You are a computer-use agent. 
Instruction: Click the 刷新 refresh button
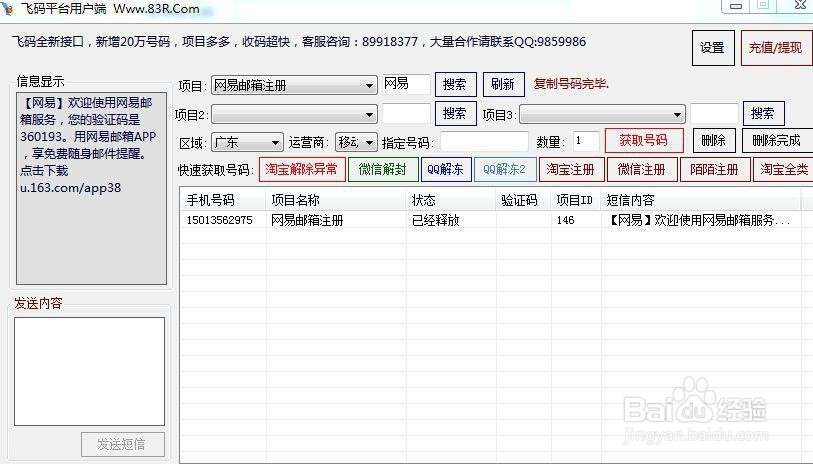(503, 85)
